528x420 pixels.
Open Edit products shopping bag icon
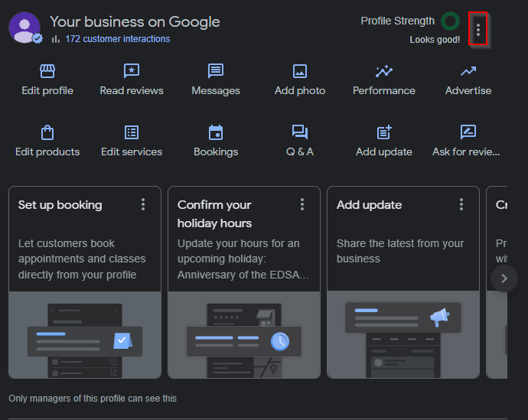point(47,132)
